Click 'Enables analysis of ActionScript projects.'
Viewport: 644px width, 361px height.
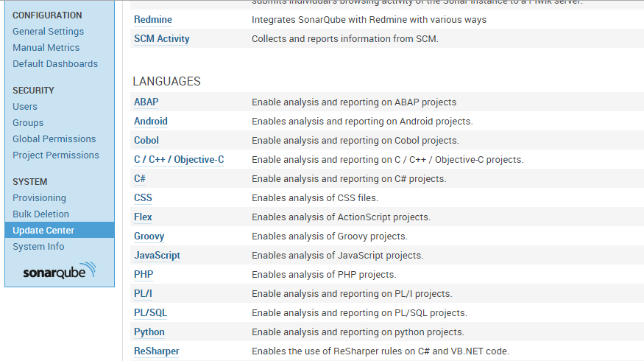[341, 217]
